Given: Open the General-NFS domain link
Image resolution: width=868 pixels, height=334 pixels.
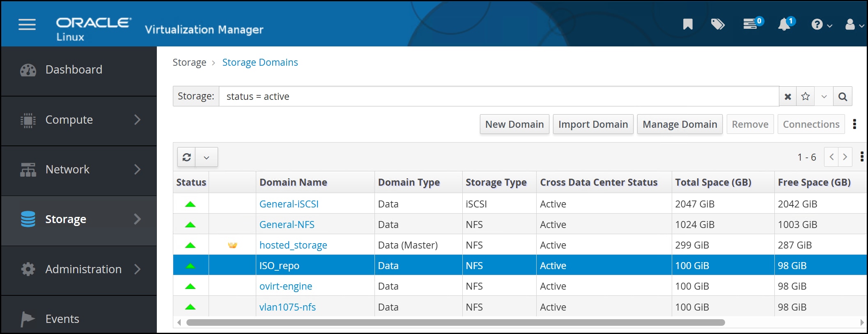Looking at the screenshot, I should (x=287, y=225).
